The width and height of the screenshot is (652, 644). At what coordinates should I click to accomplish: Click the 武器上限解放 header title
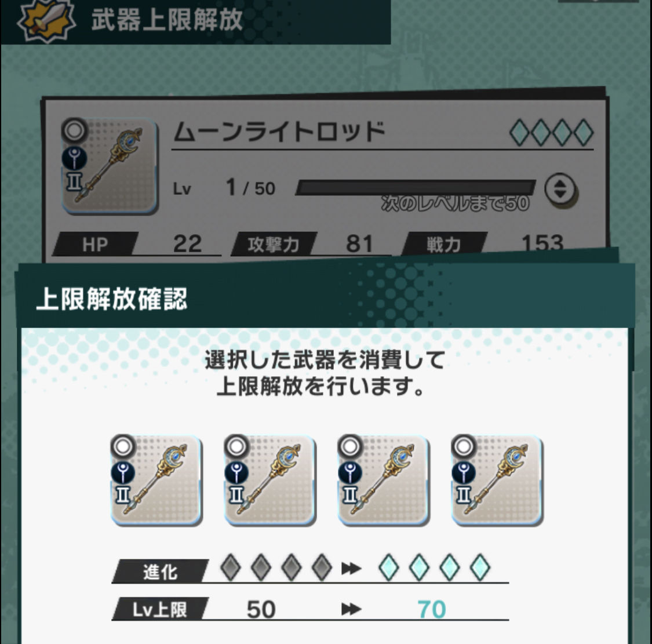pyautogui.click(x=167, y=20)
